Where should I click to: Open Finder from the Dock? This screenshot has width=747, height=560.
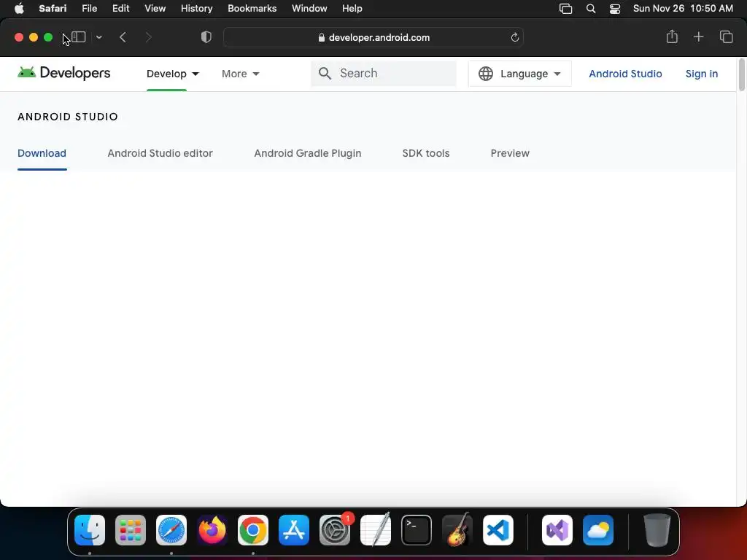click(90, 530)
